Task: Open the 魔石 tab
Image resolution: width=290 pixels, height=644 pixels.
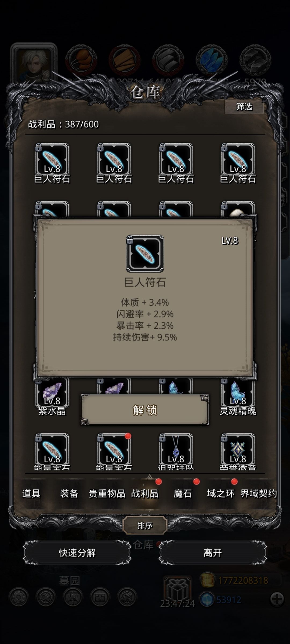Action: point(183,493)
